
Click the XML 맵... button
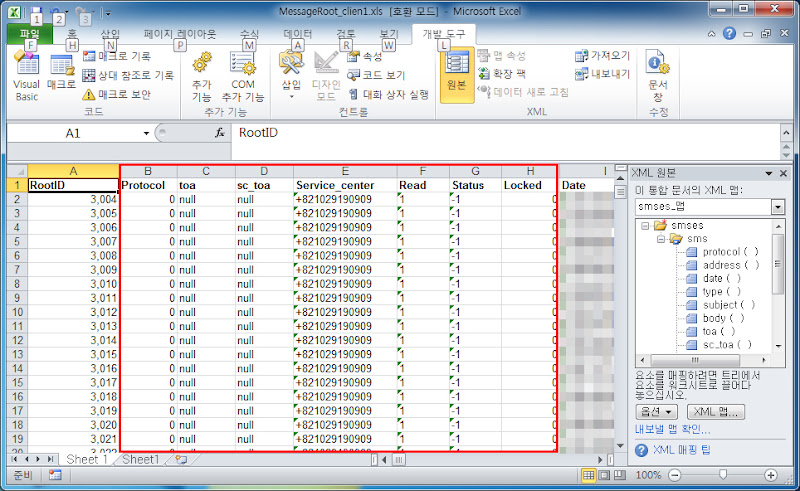[715, 411]
